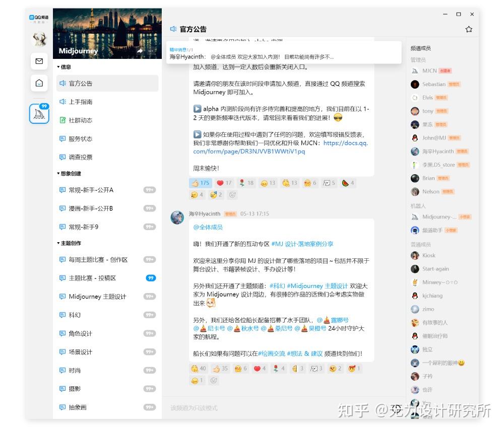Screen dimensions: 504x431
Task: Toggle the rose 18 reaction
Action: pyautogui.click(x=246, y=183)
